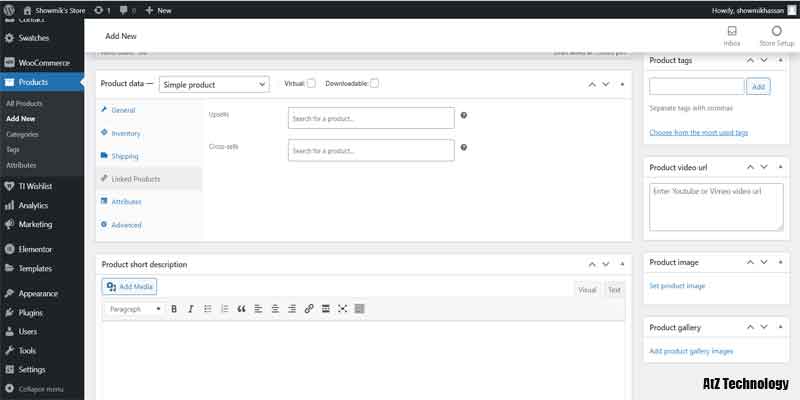Insert a blockquote using the quote icon
The height and width of the screenshot is (400, 800).
[241, 309]
